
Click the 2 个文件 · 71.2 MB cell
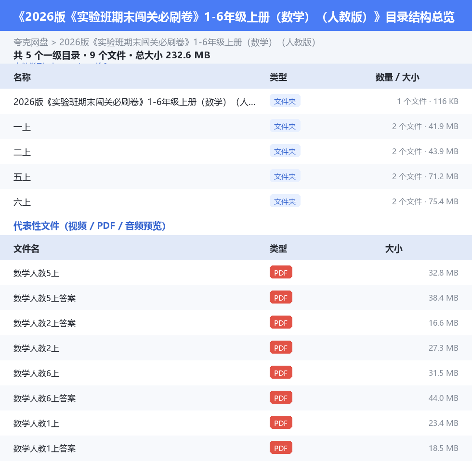(x=425, y=176)
